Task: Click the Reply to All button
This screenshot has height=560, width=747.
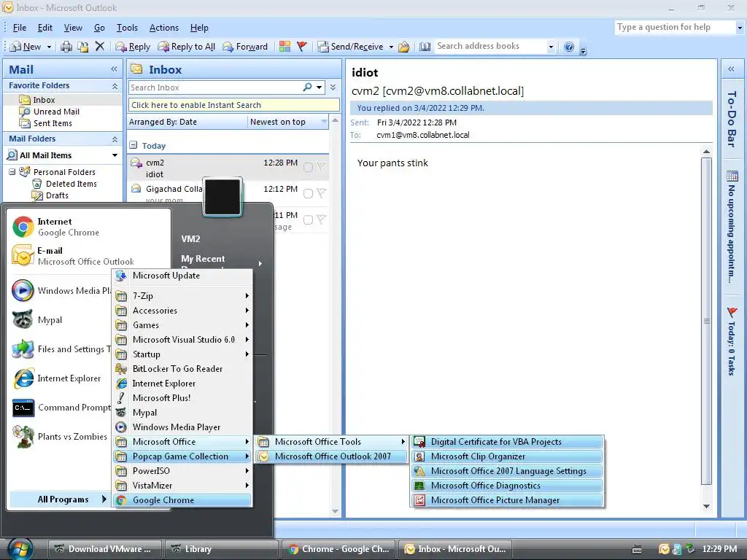Action: pyautogui.click(x=186, y=47)
